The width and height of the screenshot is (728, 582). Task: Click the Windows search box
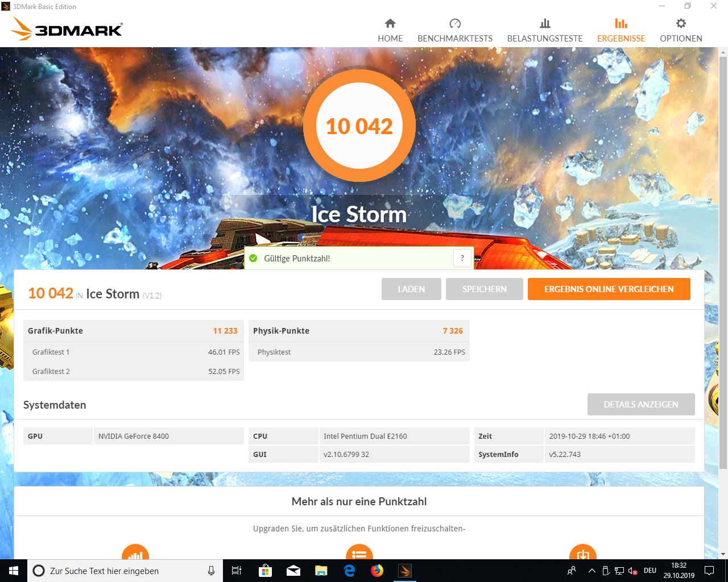[x=125, y=571]
